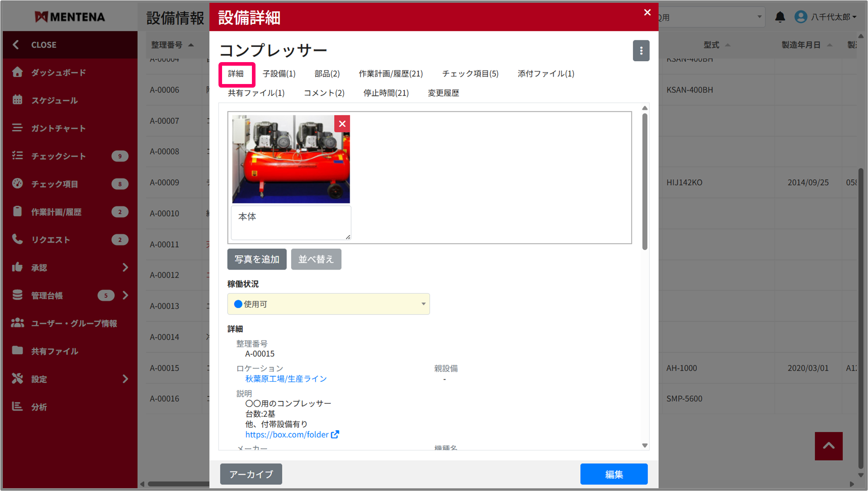Open schedule calendar icon in sidebar

(17, 100)
